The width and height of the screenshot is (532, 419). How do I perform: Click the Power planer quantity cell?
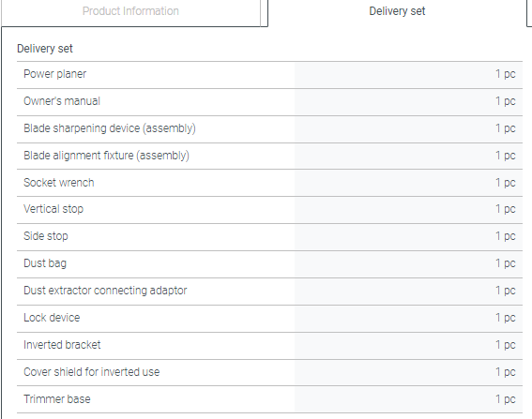(408, 75)
